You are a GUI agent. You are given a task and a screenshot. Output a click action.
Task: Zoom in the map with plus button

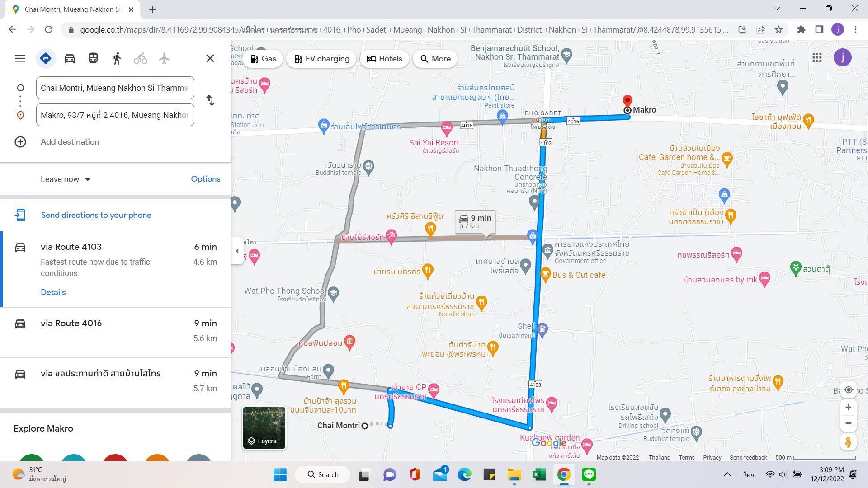(849, 408)
